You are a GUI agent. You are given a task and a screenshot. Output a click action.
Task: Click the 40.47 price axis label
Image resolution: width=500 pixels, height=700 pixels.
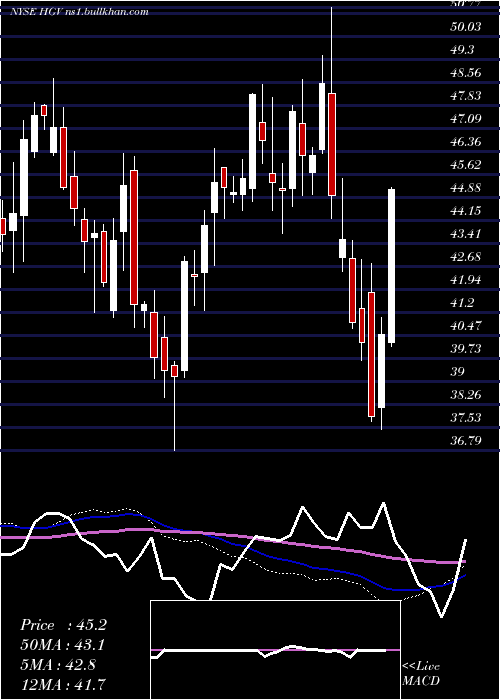[x=465, y=326]
